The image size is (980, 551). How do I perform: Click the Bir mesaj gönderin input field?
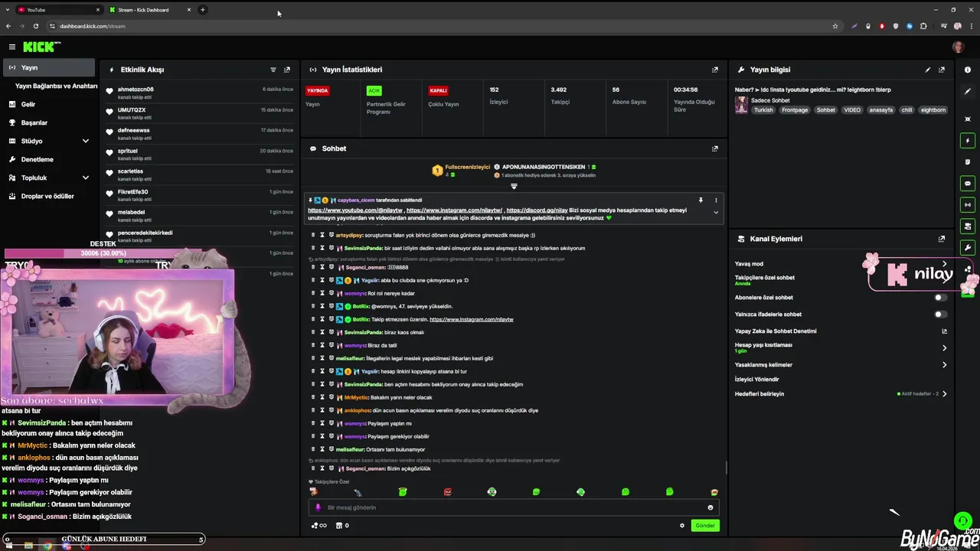pyautogui.click(x=513, y=507)
